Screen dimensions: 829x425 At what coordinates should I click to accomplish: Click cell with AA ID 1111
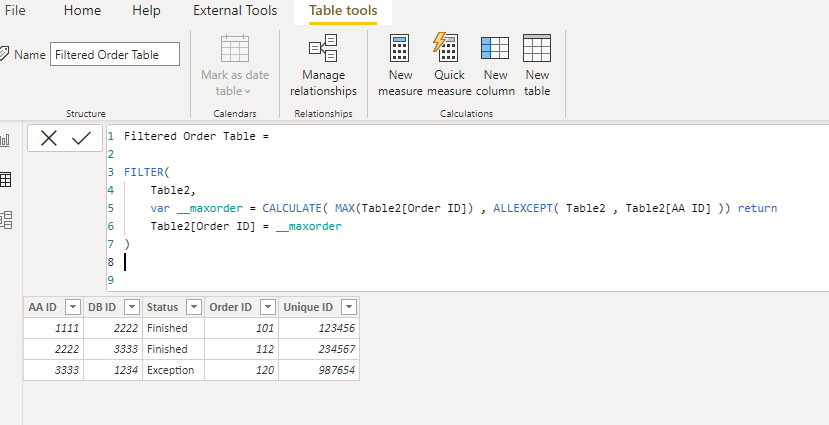click(53, 328)
